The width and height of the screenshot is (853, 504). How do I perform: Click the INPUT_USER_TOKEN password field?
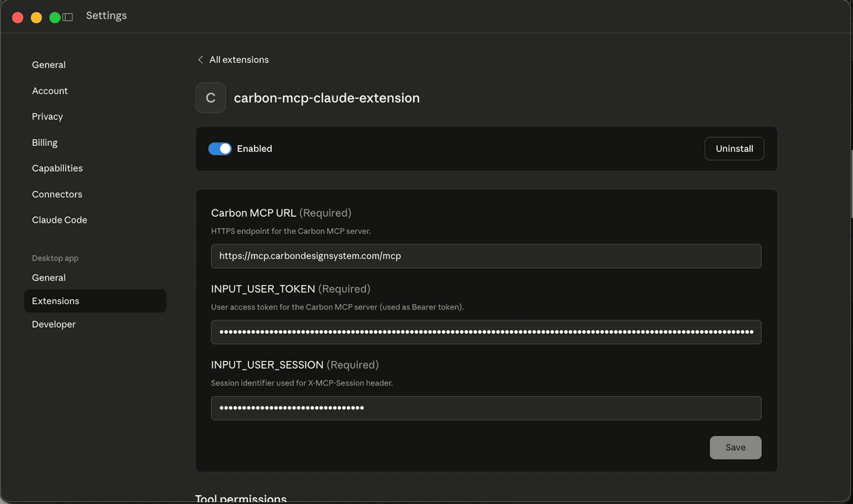click(x=486, y=332)
